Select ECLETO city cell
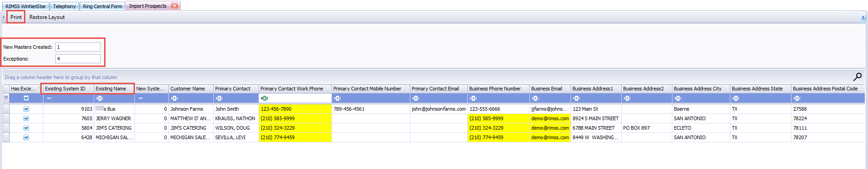868x169 pixels. pos(701,128)
